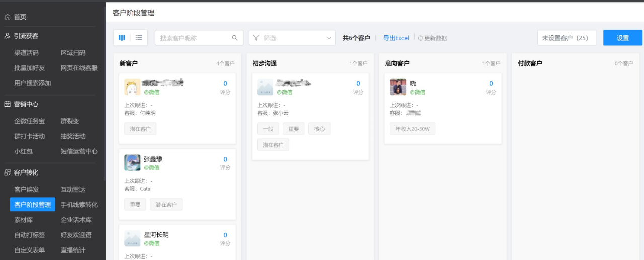Click 潜在客户 tag on 张鑫豫 card
The width and height of the screenshot is (644, 260).
(166, 204)
